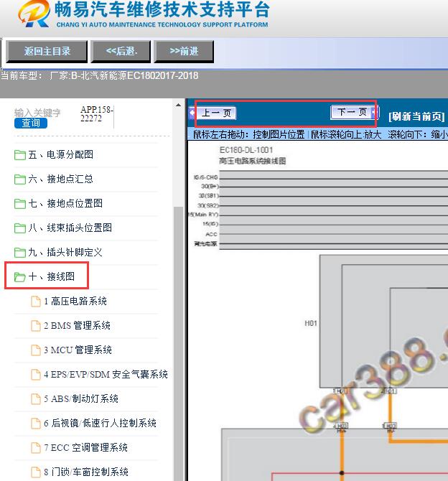The image size is (448, 481).
Task: Click page icon of 1 高压电路系统
Action: (36, 302)
